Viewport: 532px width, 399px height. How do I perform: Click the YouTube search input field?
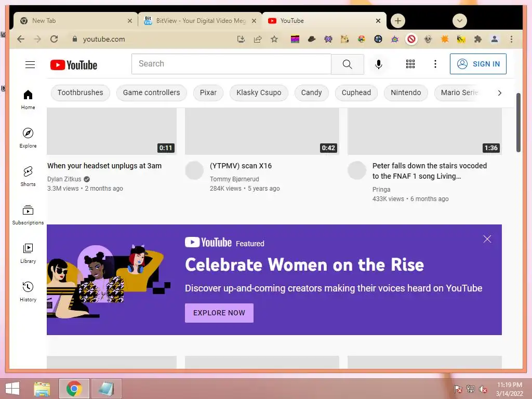coord(231,64)
